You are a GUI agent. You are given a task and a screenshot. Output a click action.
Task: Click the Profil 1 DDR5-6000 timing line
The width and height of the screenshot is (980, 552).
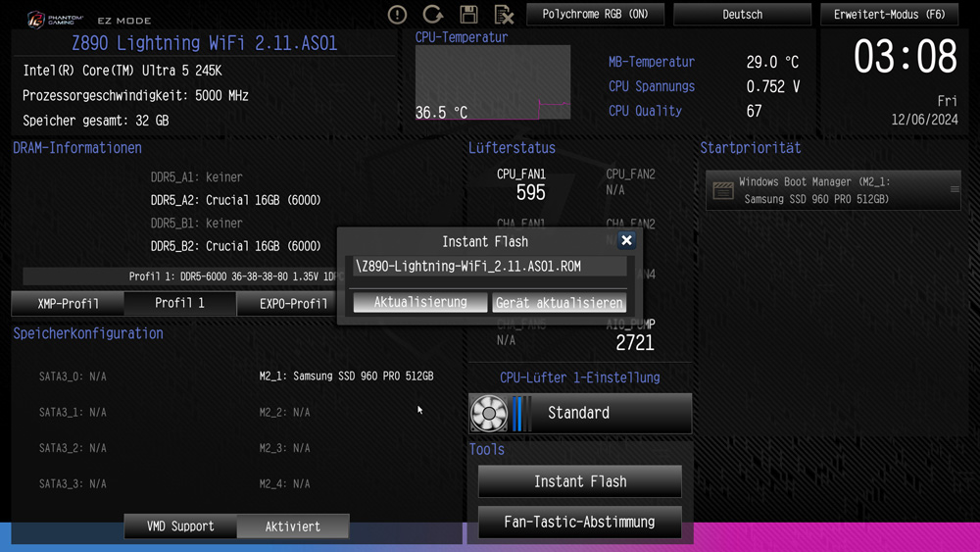(179, 276)
